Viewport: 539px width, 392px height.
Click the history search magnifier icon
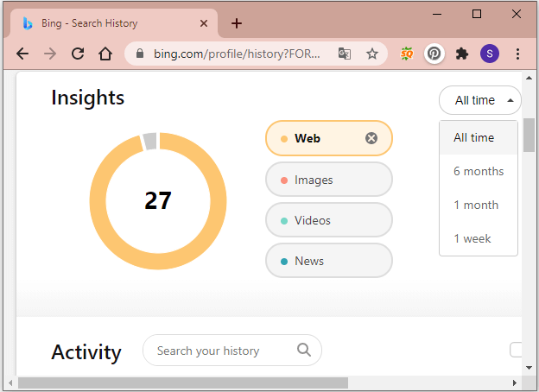(x=304, y=350)
